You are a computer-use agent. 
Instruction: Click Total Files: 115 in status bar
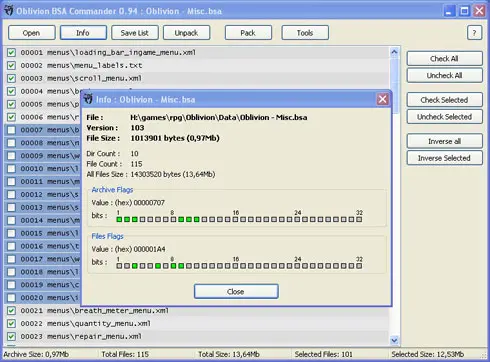(125, 354)
